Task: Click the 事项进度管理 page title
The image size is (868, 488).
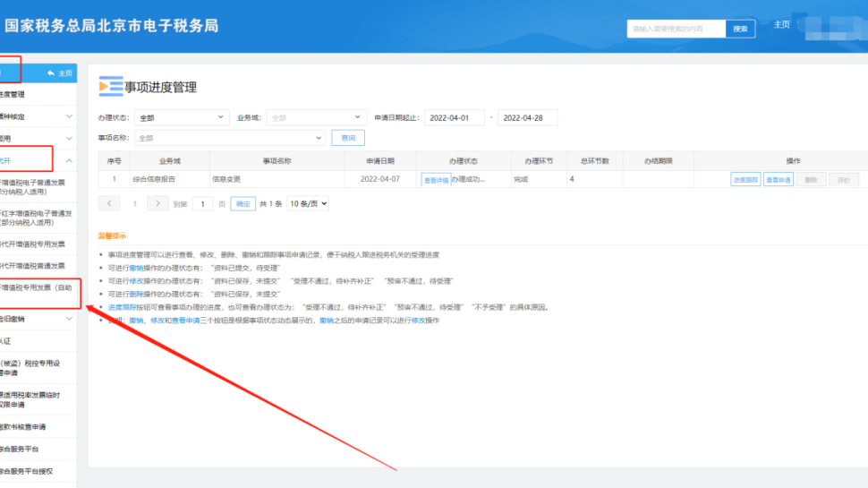Action: (x=160, y=88)
